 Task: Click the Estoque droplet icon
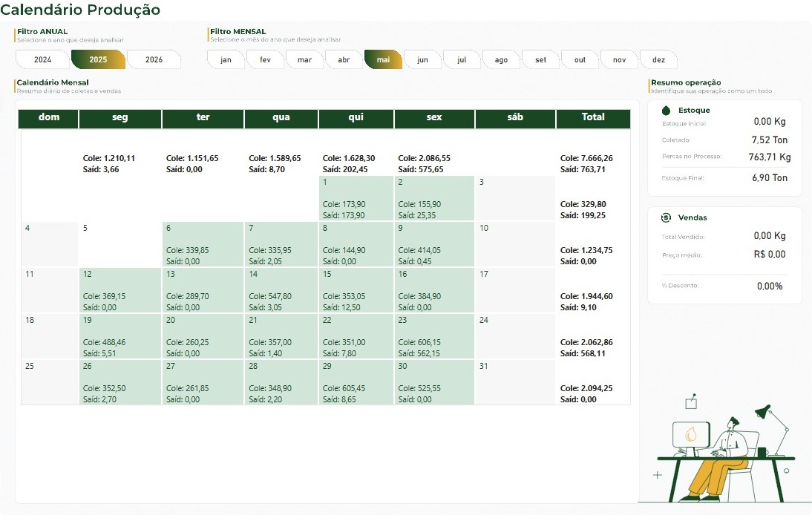point(666,111)
